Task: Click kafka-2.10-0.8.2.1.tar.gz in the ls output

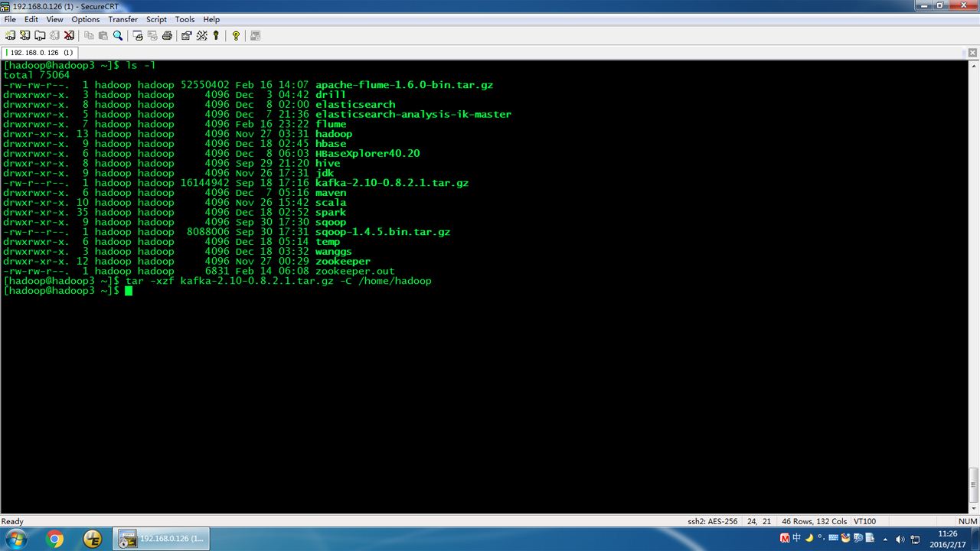Action: point(392,183)
